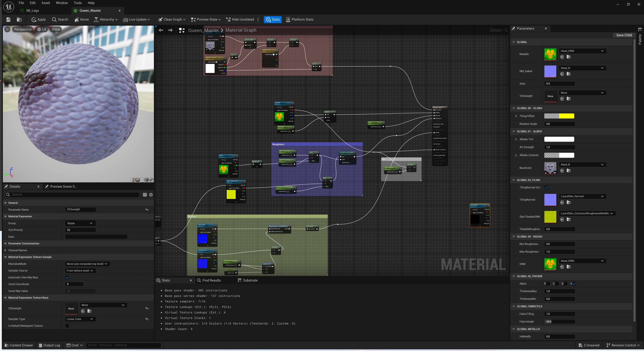Open Group None dropdown
644x351 pixels.
click(x=80, y=223)
